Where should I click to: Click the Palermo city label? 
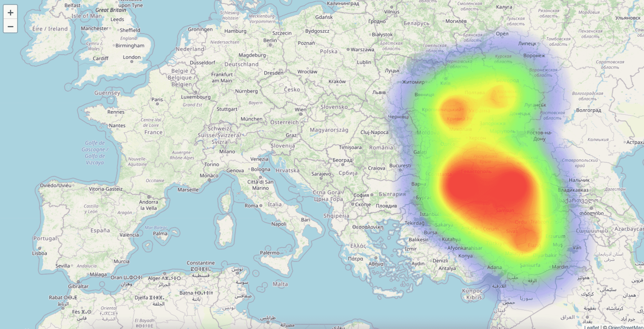[270, 253]
